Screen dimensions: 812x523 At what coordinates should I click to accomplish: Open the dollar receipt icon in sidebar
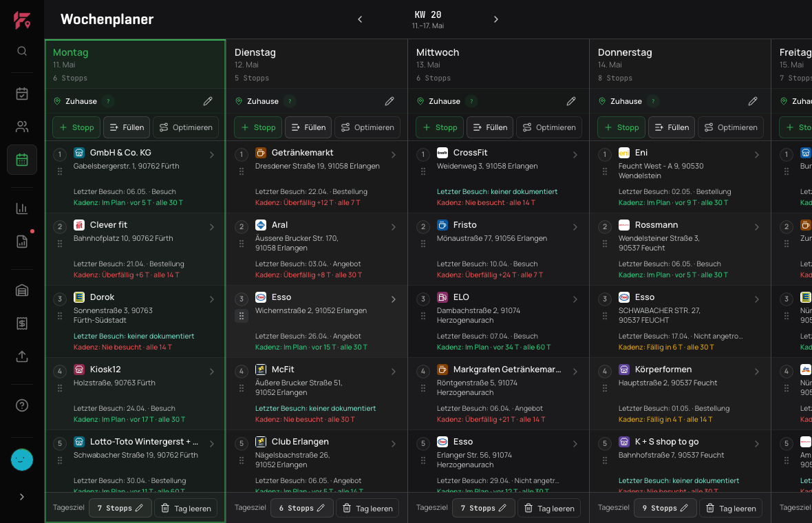[22, 323]
